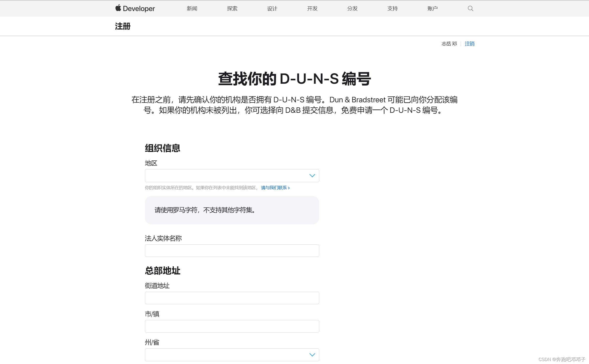The height and width of the screenshot is (364, 589).
Task: Open the 支持 navigation item
Action: click(x=393, y=9)
